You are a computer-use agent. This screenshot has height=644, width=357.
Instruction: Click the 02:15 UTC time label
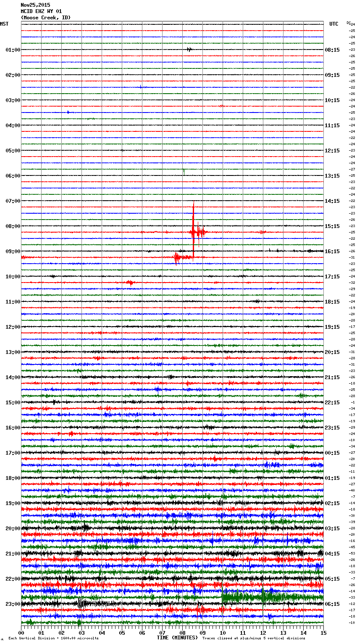pyautogui.click(x=332, y=503)
